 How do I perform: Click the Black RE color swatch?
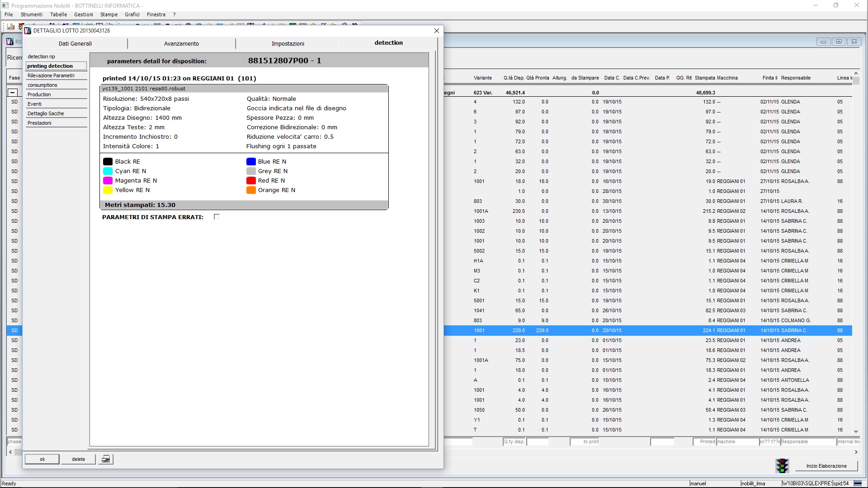[x=108, y=162]
